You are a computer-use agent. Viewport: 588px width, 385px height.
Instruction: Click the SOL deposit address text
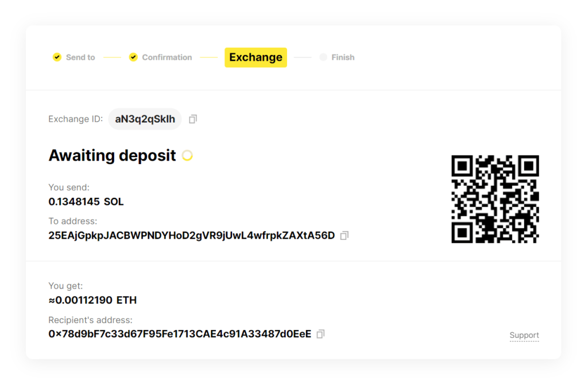(192, 235)
